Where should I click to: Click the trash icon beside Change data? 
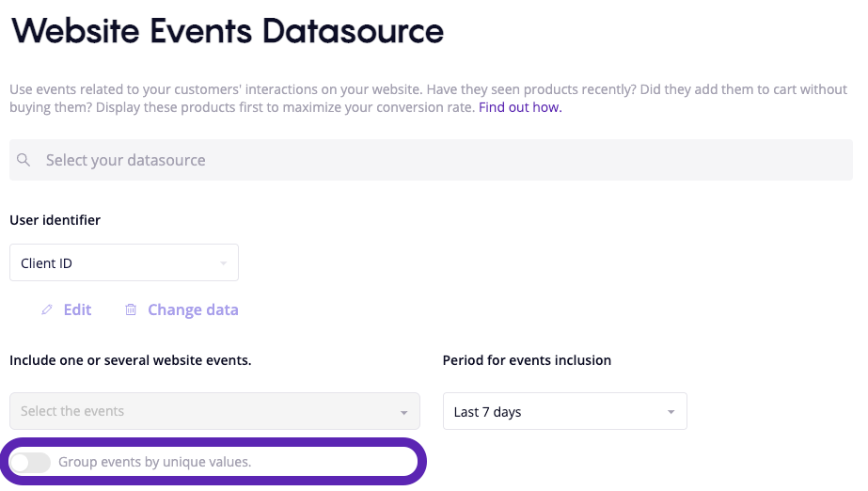(x=131, y=309)
